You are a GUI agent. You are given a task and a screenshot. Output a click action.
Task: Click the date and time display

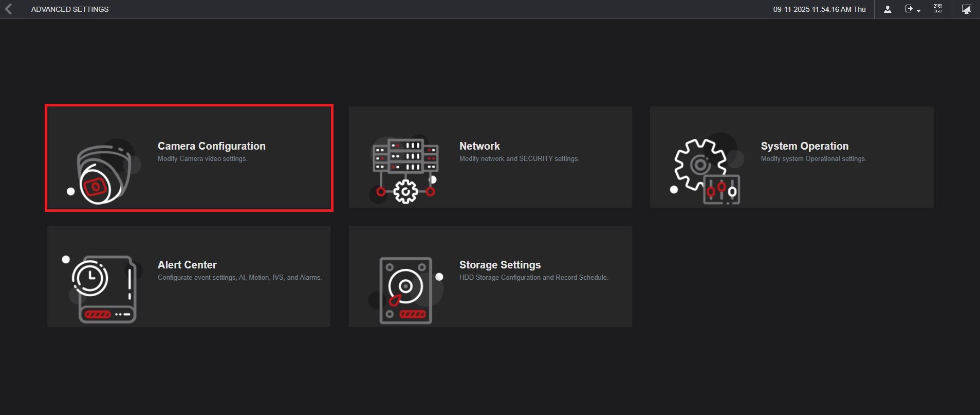click(819, 9)
